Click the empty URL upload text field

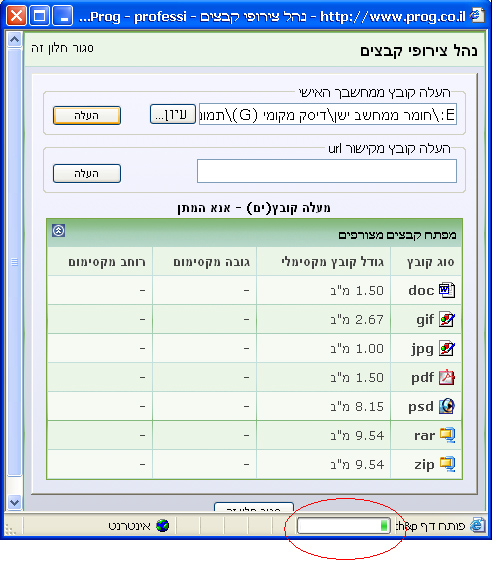[327, 171]
